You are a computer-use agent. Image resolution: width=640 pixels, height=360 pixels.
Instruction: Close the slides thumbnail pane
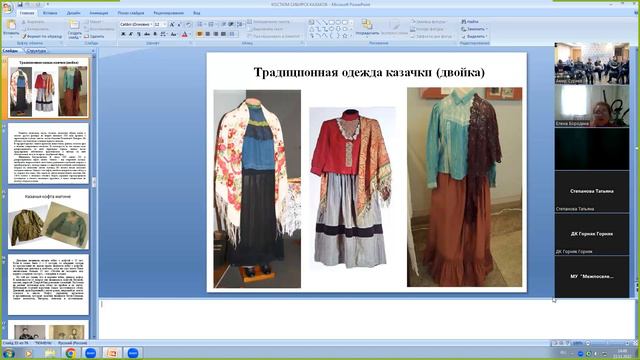[93, 51]
